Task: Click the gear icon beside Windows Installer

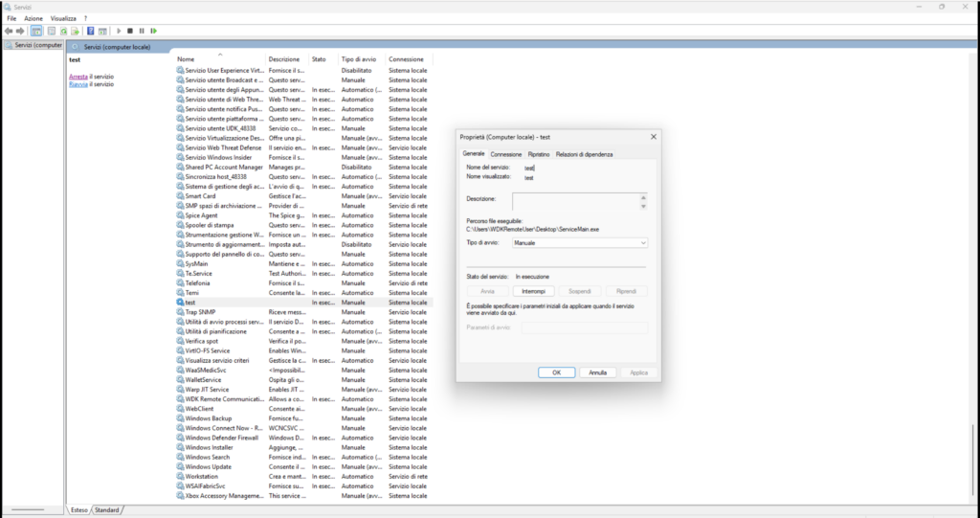Action: [x=180, y=447]
